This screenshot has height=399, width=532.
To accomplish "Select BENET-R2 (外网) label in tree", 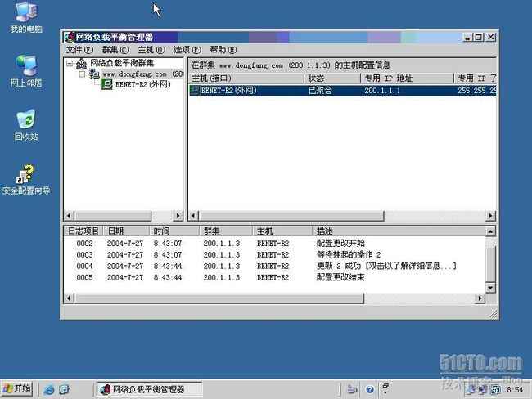I will [143, 84].
